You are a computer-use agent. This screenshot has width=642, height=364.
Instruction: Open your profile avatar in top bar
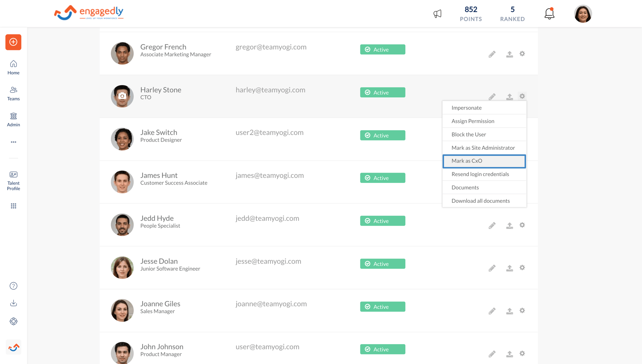[582, 13]
